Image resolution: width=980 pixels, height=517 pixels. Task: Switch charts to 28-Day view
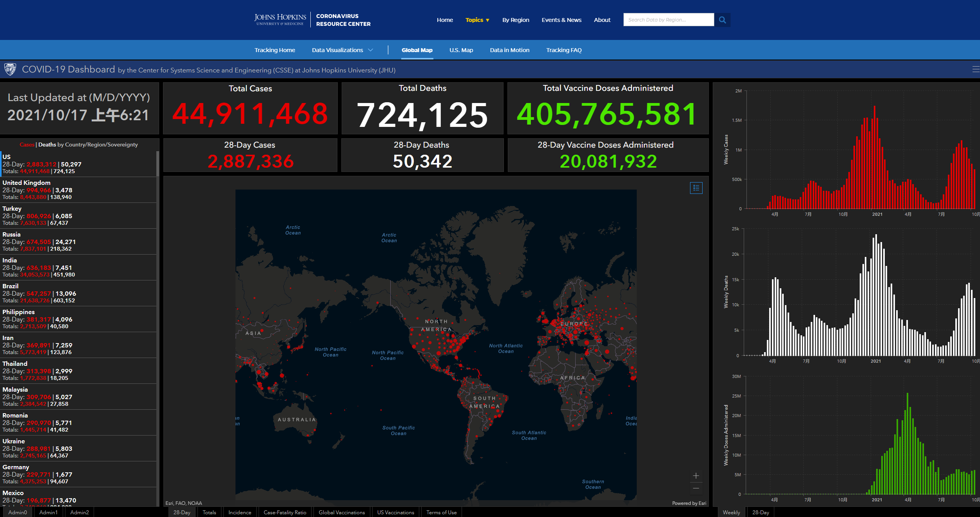[760, 512]
